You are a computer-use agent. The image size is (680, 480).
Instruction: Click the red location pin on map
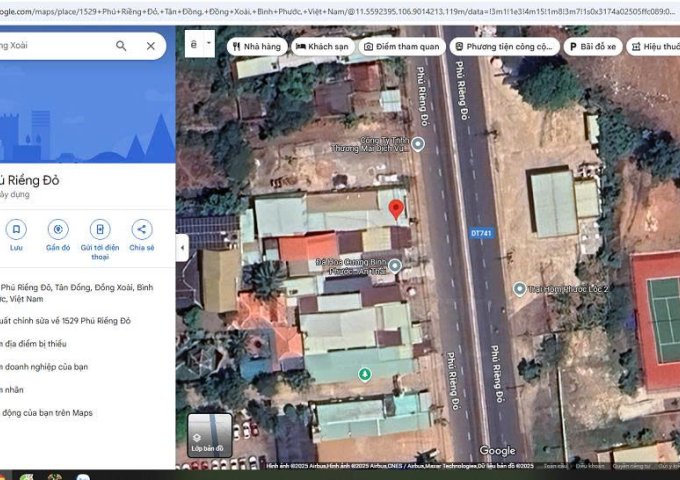coord(396,209)
